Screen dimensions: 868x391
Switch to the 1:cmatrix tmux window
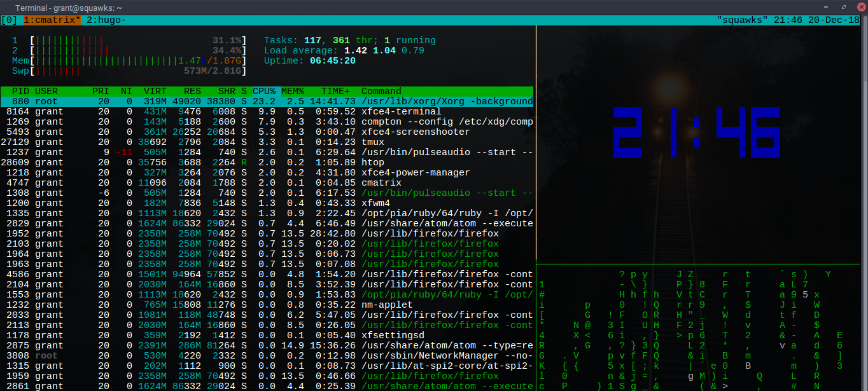click(52, 20)
